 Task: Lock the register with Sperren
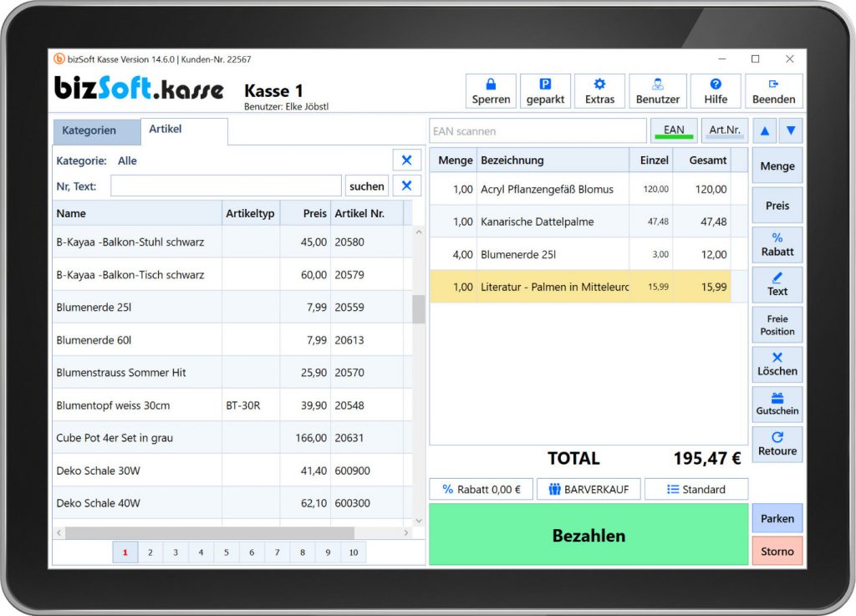pyautogui.click(x=491, y=91)
